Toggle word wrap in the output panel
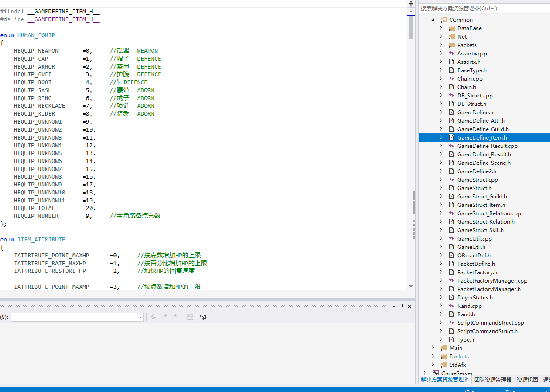The image size is (550, 392). 203,317
